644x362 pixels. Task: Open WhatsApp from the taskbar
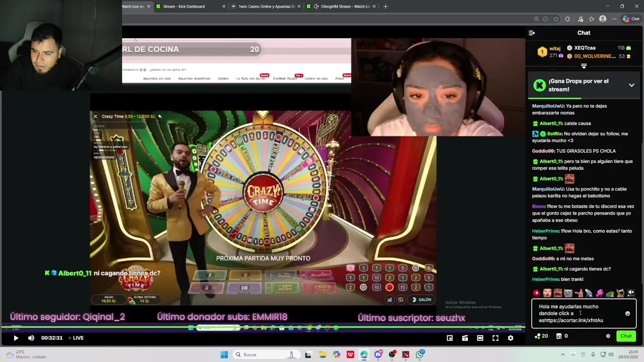coord(420,354)
